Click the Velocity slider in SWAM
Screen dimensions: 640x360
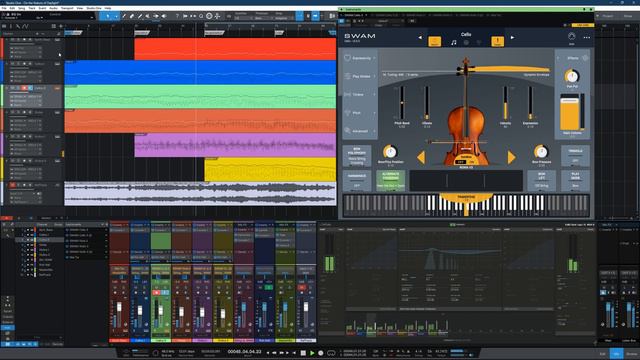(x=505, y=103)
